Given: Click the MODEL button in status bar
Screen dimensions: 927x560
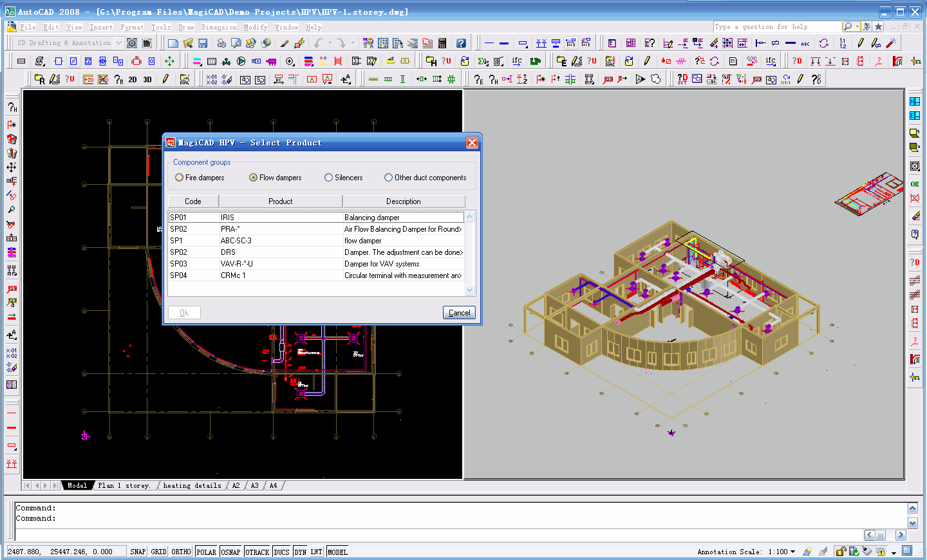Looking at the screenshot, I should (x=337, y=552).
